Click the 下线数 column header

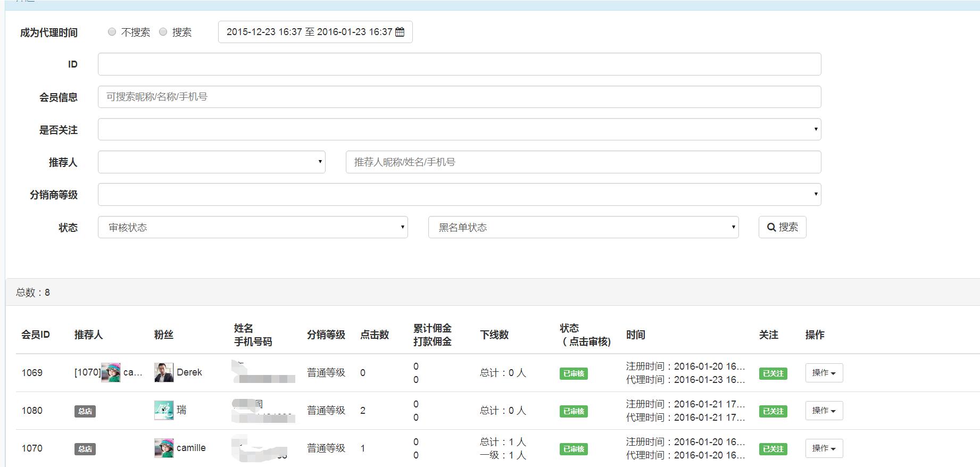(x=494, y=335)
